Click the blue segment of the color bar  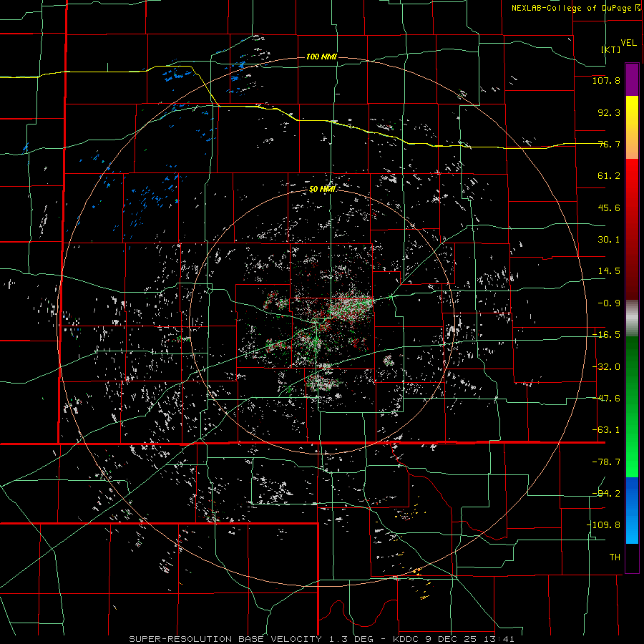tap(632, 510)
